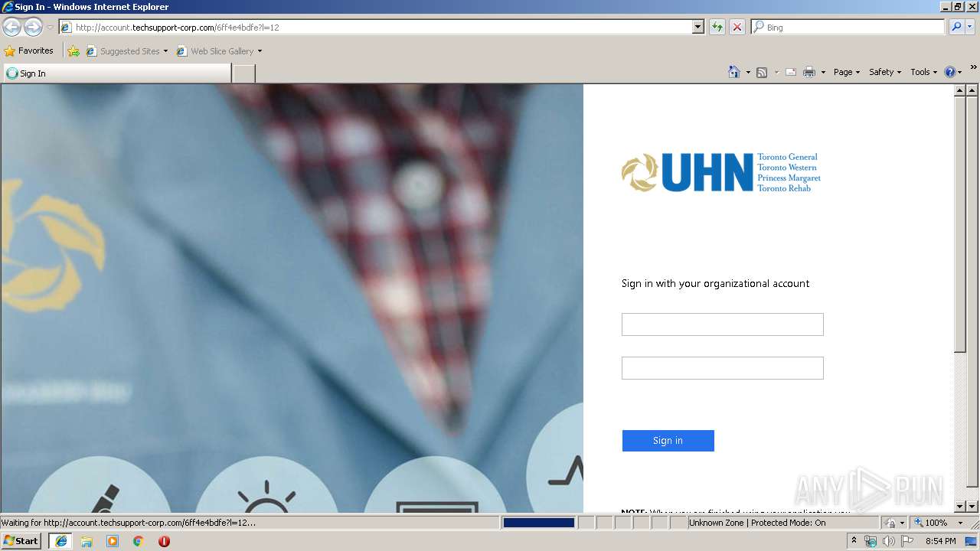
Task: Click the browser Back arrow button
Action: (11, 28)
